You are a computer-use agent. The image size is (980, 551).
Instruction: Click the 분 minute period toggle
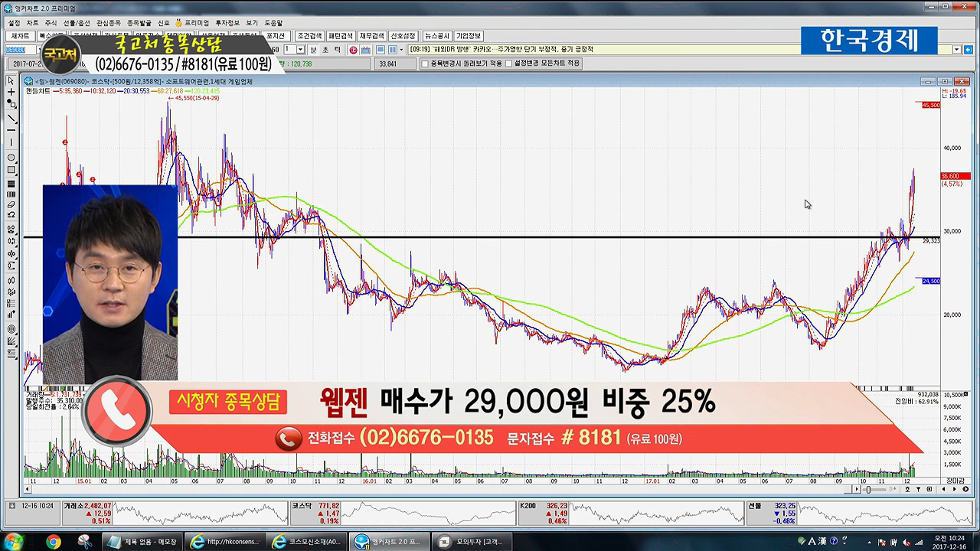click(x=314, y=50)
